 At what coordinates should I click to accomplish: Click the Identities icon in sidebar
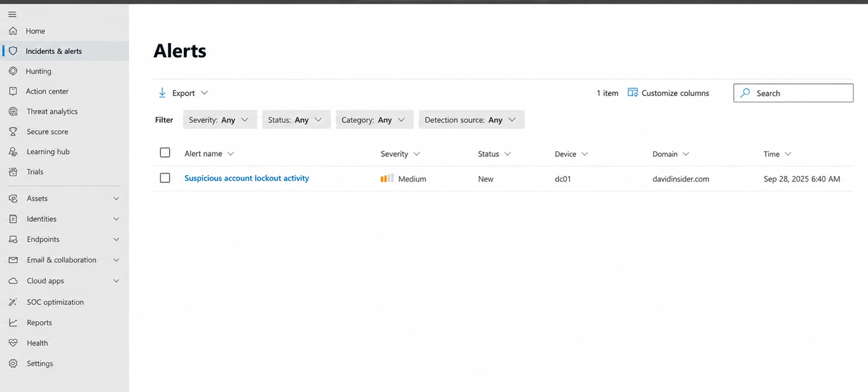point(13,219)
